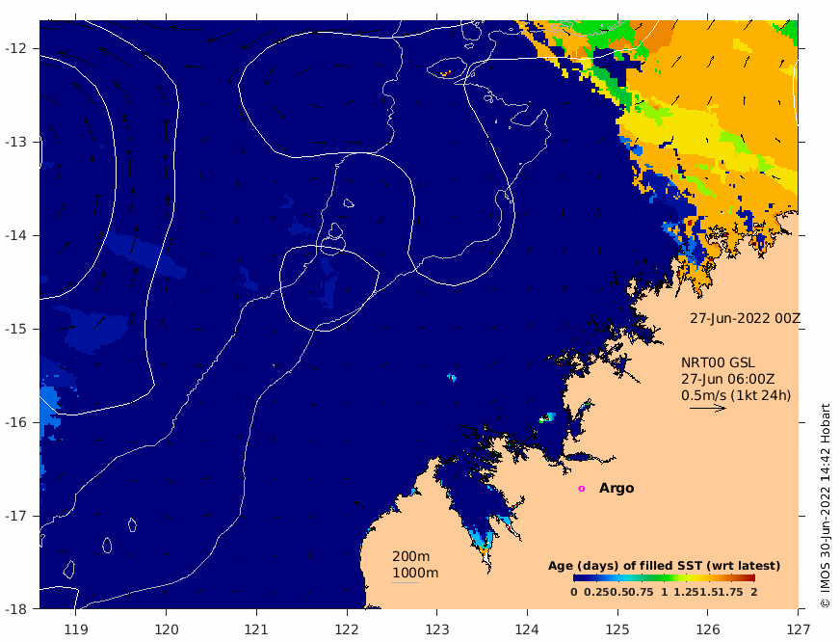Click latitude label -13
840x642 pixels.
15,142
